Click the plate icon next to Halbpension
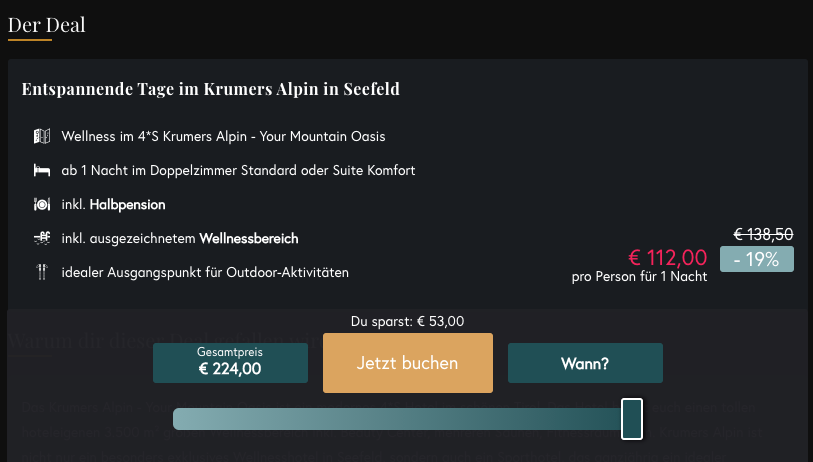813x462 pixels. (x=42, y=204)
